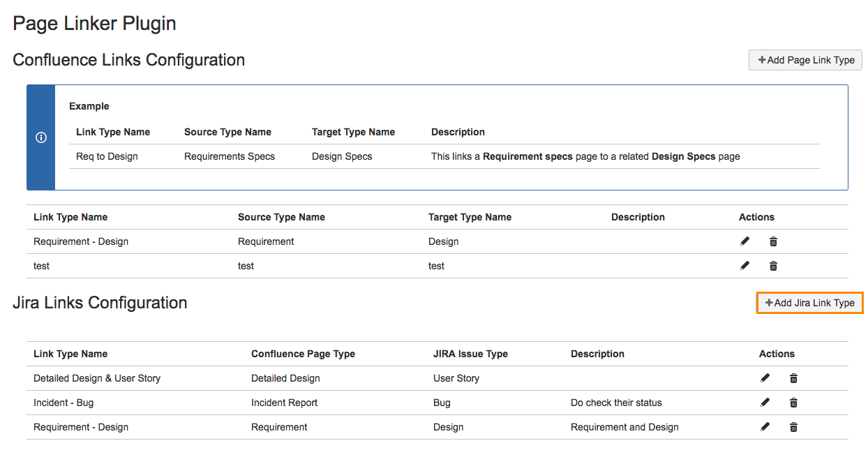The image size is (868, 457).
Task: Click the highlighted "Add Jira Link Type" button
Action: point(809,303)
